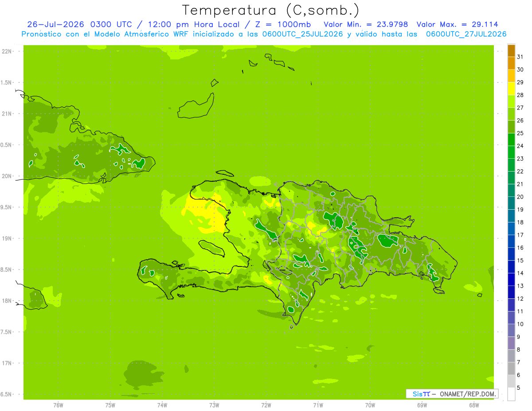Click the longitude label "69W"
The height and width of the screenshot is (411, 532).
422,405
